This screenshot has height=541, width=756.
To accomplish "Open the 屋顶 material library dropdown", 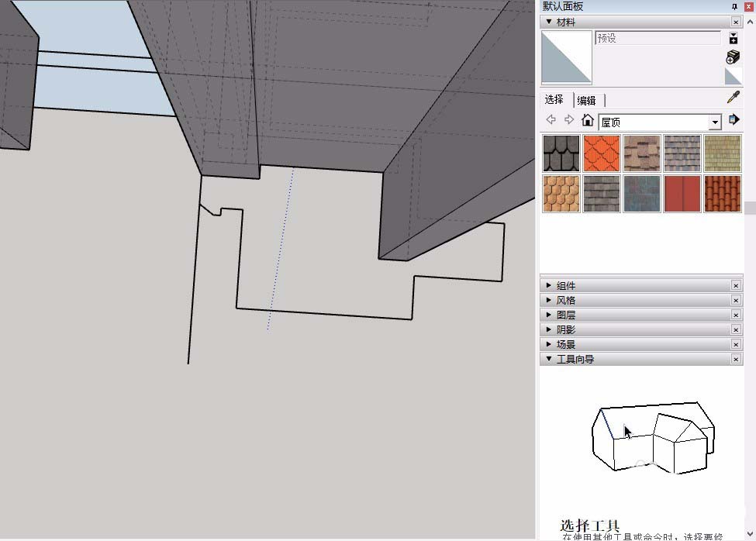I will tap(715, 122).
